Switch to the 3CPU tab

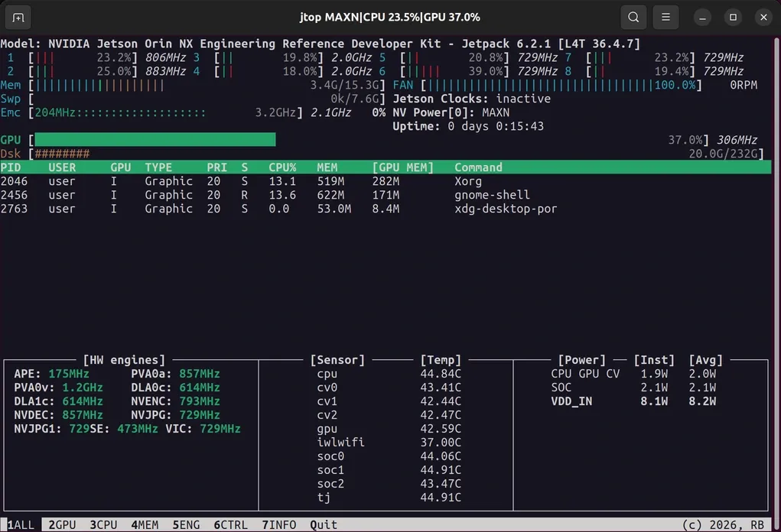[x=103, y=525]
